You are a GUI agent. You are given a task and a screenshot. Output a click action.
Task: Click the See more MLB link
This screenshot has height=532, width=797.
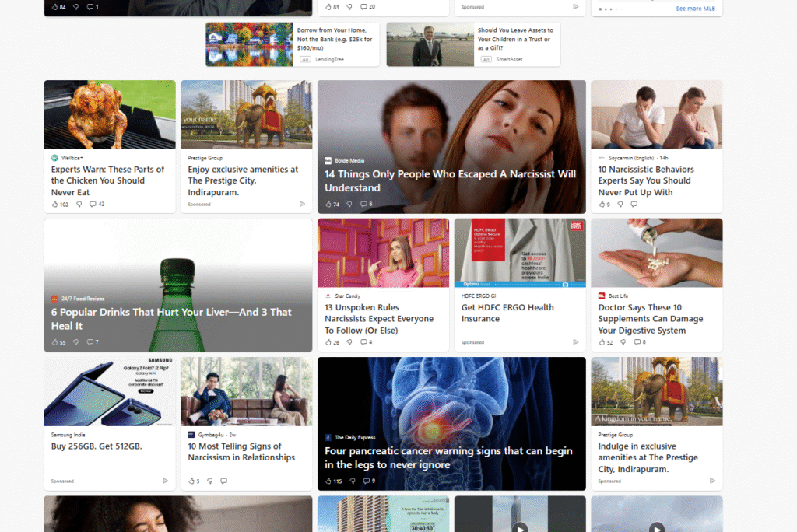coord(695,9)
